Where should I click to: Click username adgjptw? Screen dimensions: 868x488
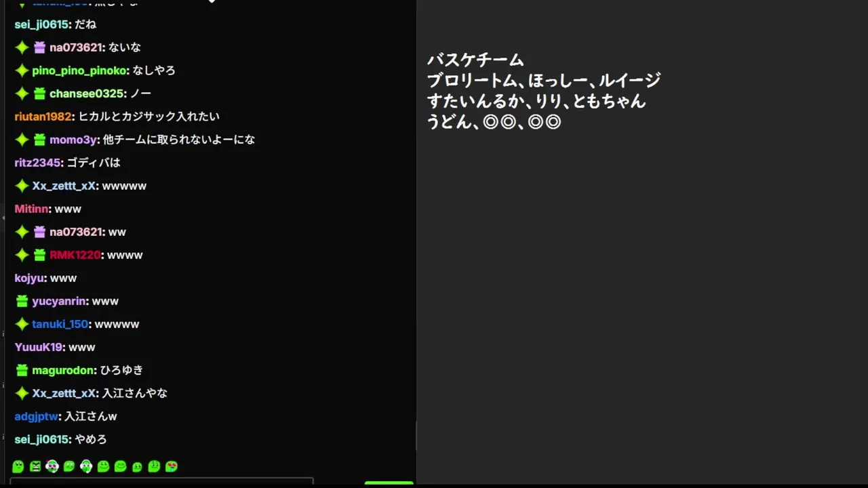coord(36,416)
